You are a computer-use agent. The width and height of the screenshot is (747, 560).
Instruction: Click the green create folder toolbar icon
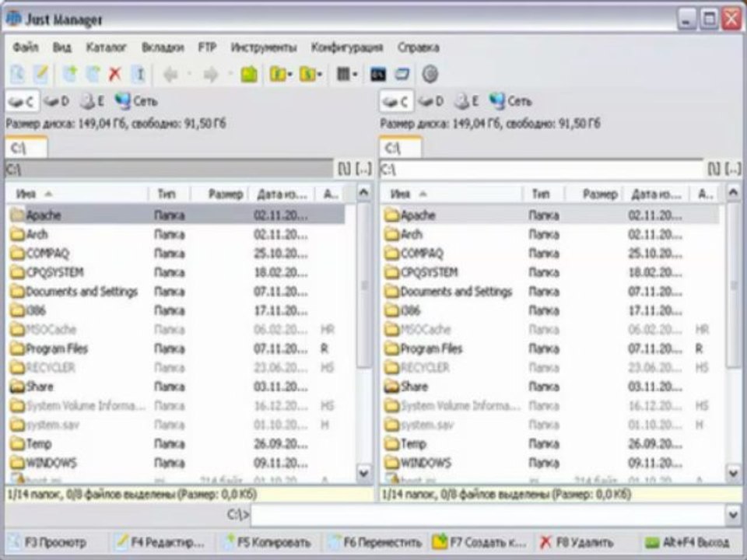point(249,75)
